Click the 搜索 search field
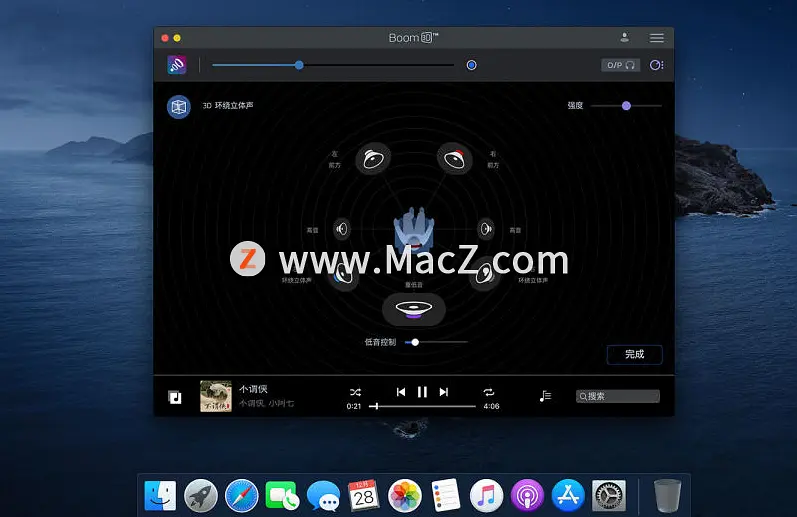 point(618,396)
